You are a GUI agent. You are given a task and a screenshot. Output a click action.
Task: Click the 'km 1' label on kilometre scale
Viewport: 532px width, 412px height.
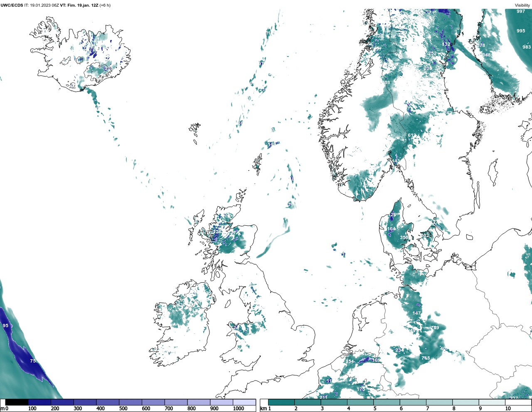[265, 409]
